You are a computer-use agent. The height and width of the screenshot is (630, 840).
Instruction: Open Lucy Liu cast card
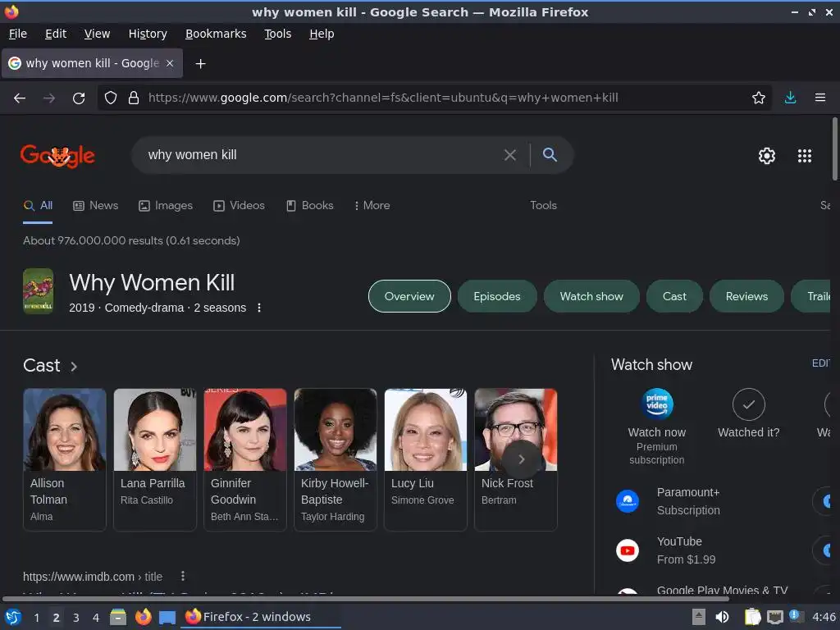pos(426,459)
